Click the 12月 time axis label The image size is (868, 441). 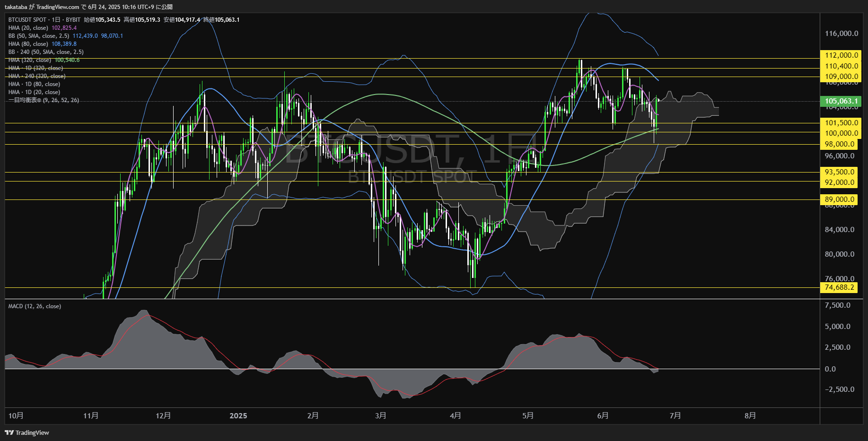click(163, 415)
